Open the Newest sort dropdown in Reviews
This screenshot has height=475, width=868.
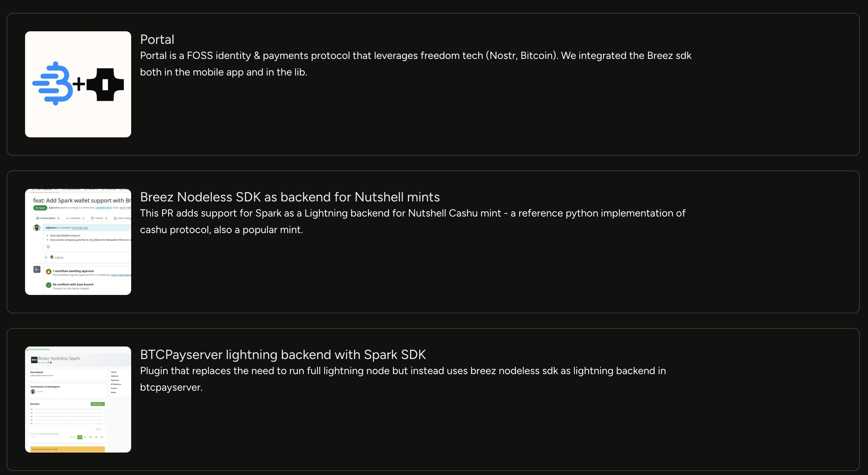pos(99,429)
